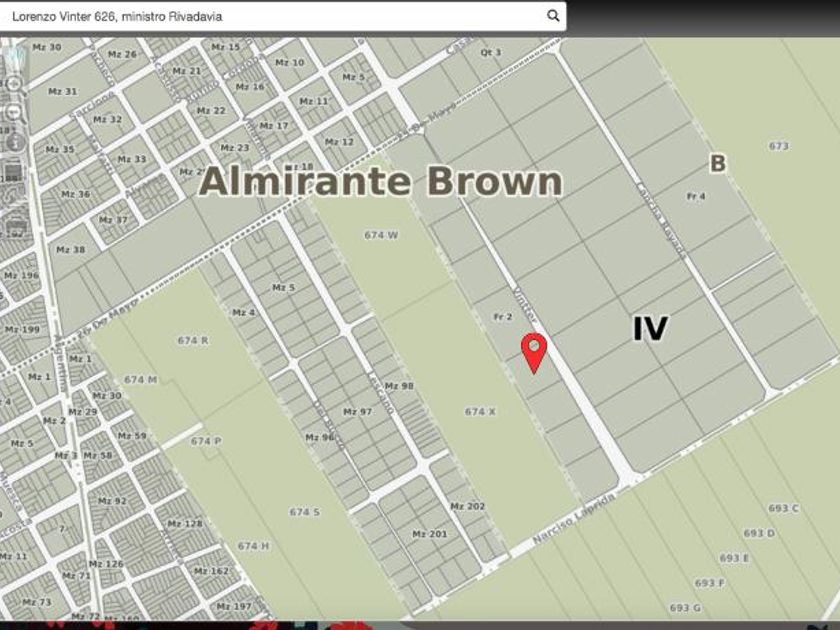This screenshot has width=840, height=630.
Task: Click the IV section label
Action: click(650, 328)
